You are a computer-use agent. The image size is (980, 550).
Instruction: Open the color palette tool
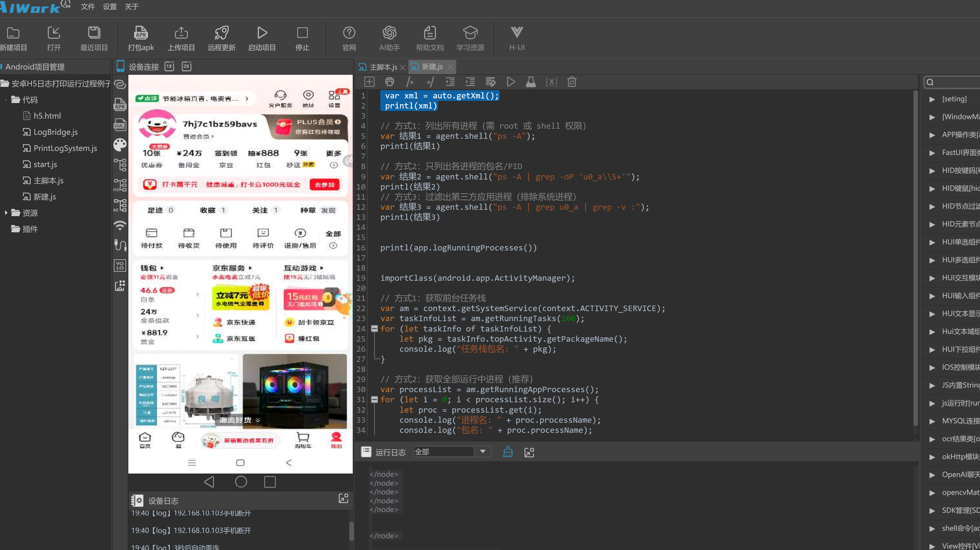120,145
